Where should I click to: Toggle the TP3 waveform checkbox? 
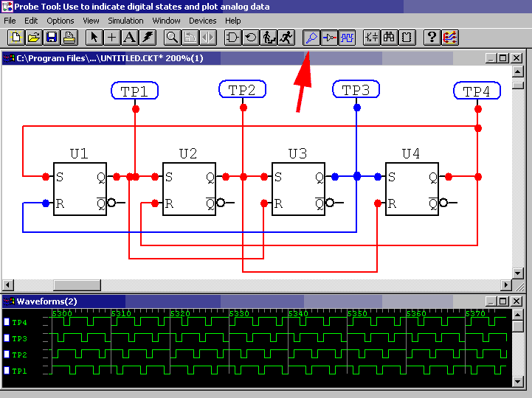tap(7, 338)
